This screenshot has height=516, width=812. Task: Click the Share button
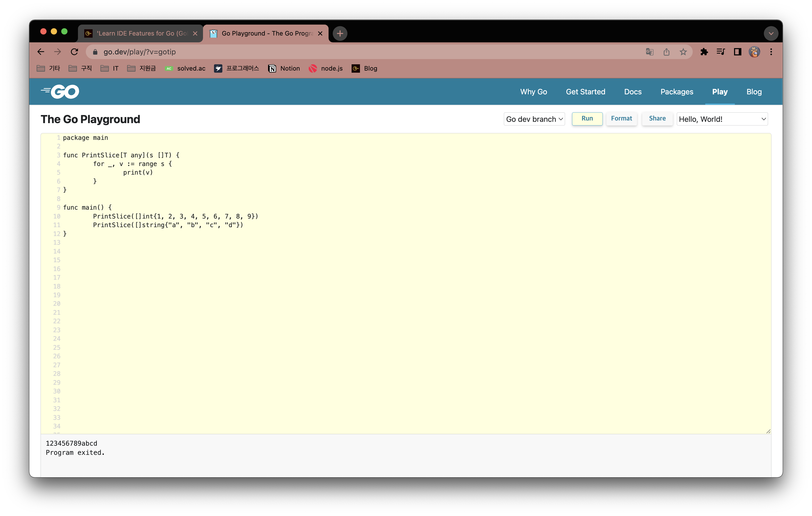click(x=657, y=119)
